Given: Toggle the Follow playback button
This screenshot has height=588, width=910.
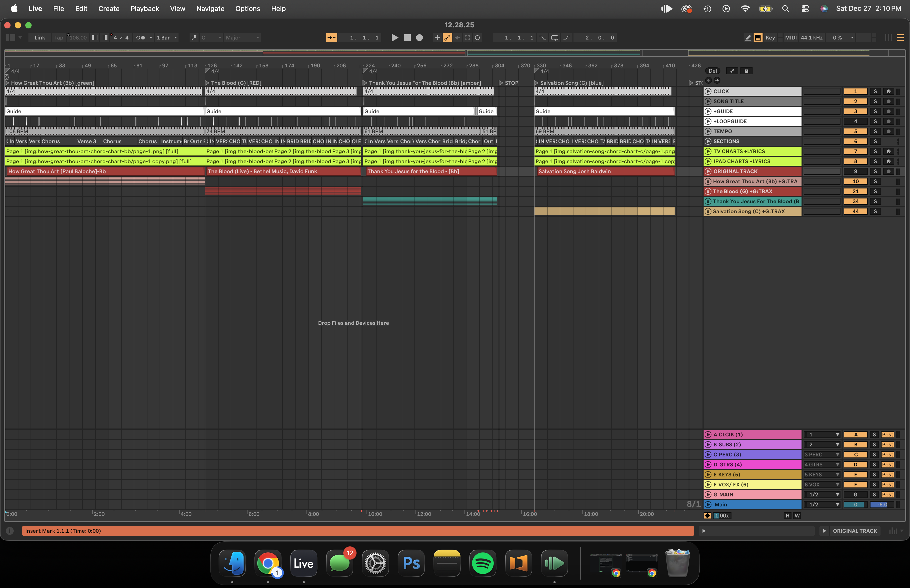Looking at the screenshot, I should tap(331, 37).
